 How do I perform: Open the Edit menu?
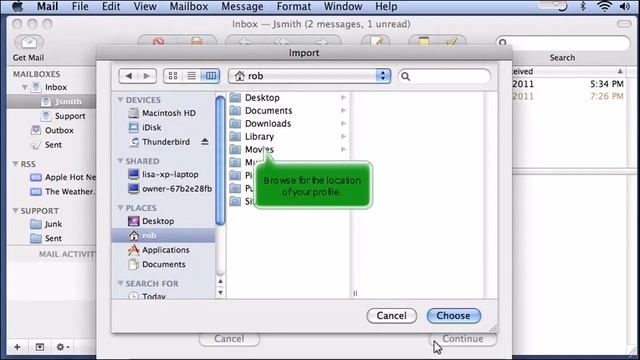pos(111,7)
